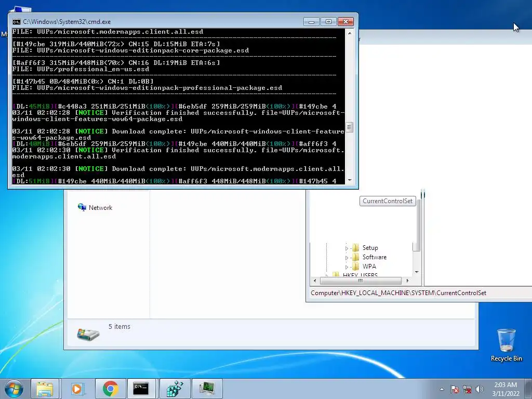Screen dimensions: 532x399
Task: Select the WPA folder icon in registry tree
Action: 355,266
